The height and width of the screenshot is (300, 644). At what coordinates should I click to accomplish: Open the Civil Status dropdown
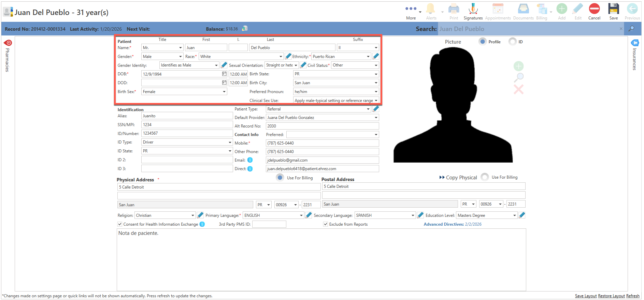355,65
